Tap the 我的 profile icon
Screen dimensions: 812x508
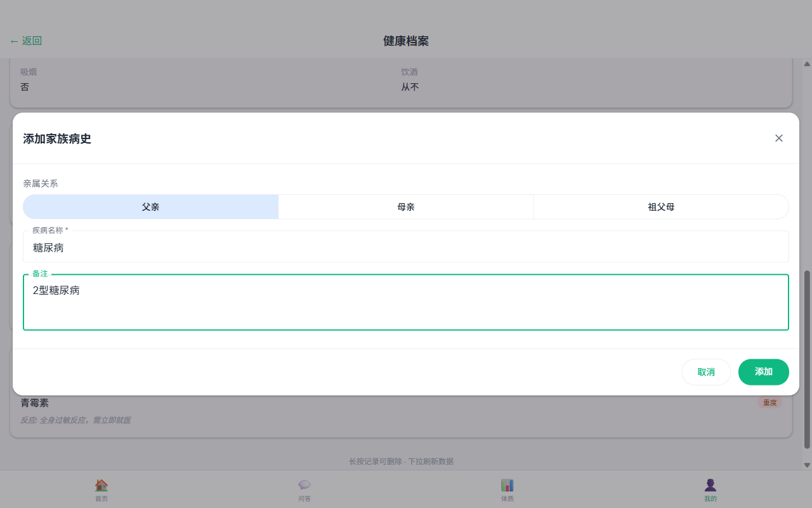[710, 486]
